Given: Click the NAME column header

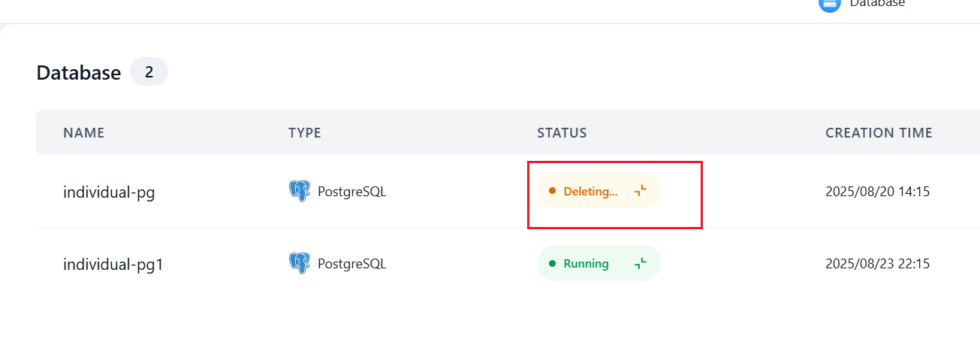Looking at the screenshot, I should click(84, 133).
